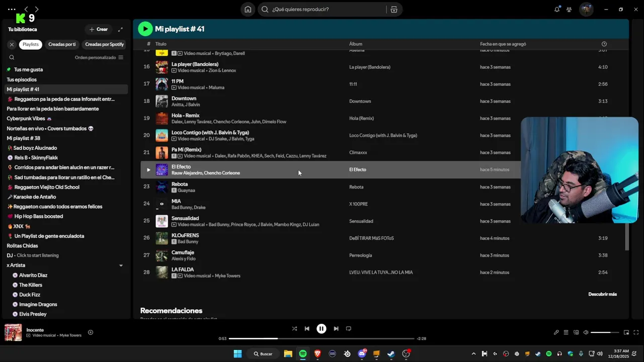Sort tracks by Título column header

(x=160, y=44)
